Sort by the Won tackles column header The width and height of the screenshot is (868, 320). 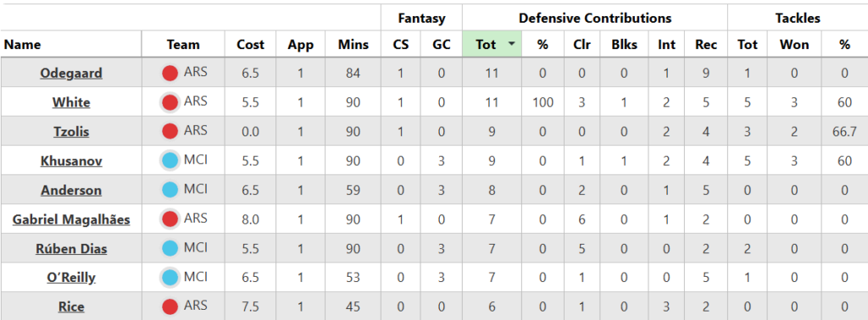[x=794, y=45]
